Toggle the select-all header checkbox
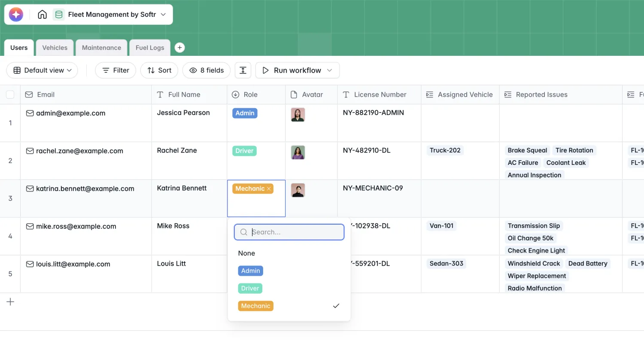 10,94
